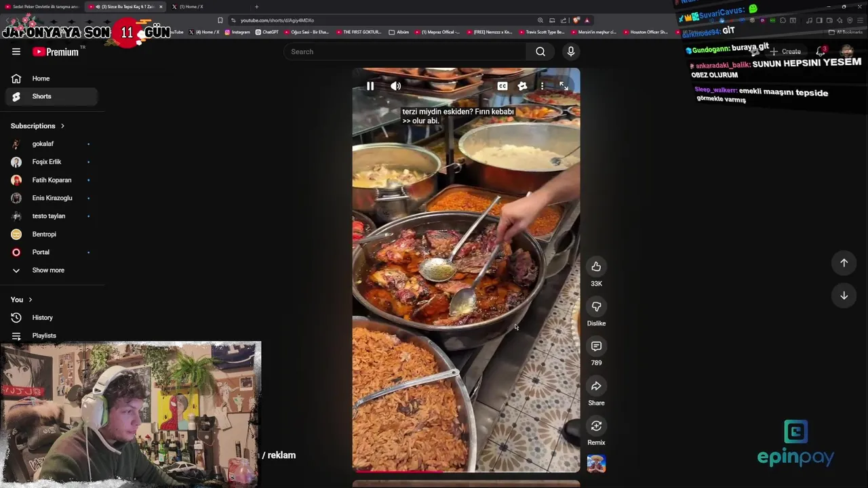Viewport: 868px width, 488px height.
Task: Open the Houston Officer Sh bookmark
Action: point(645,32)
